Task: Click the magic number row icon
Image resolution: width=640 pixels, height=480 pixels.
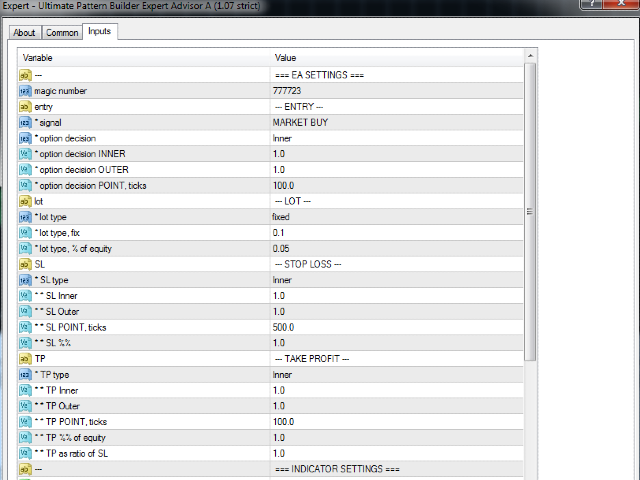Action: tap(25, 91)
